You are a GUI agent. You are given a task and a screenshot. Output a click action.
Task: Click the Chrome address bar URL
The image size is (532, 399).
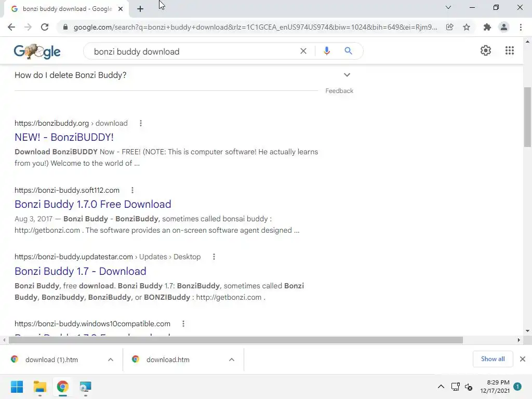(x=255, y=27)
